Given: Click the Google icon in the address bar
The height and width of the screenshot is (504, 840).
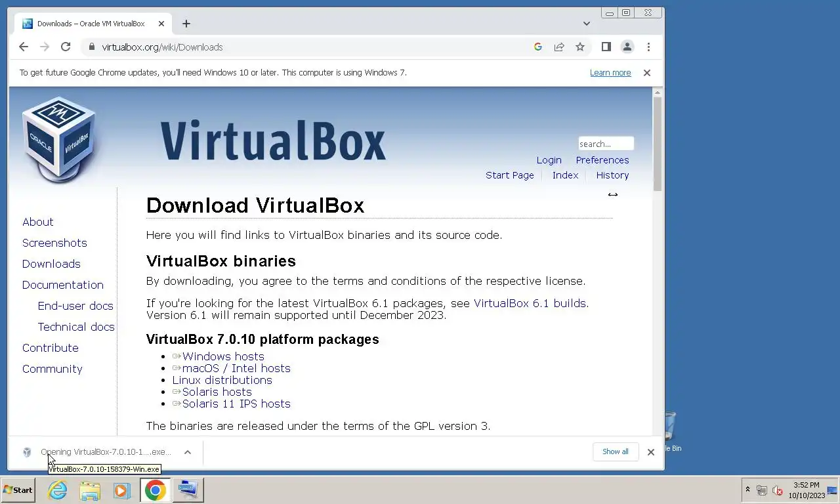Looking at the screenshot, I should 538,47.
